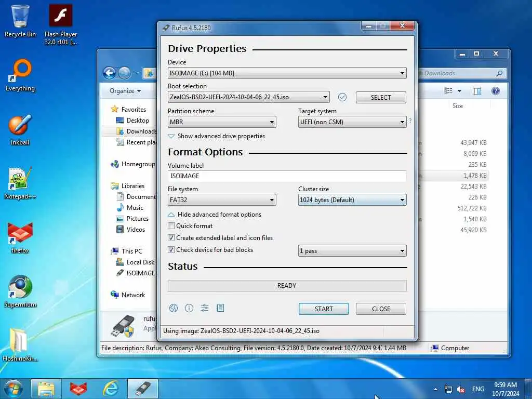Open Flash Player desktop icon
532x399 pixels.
pos(61,24)
